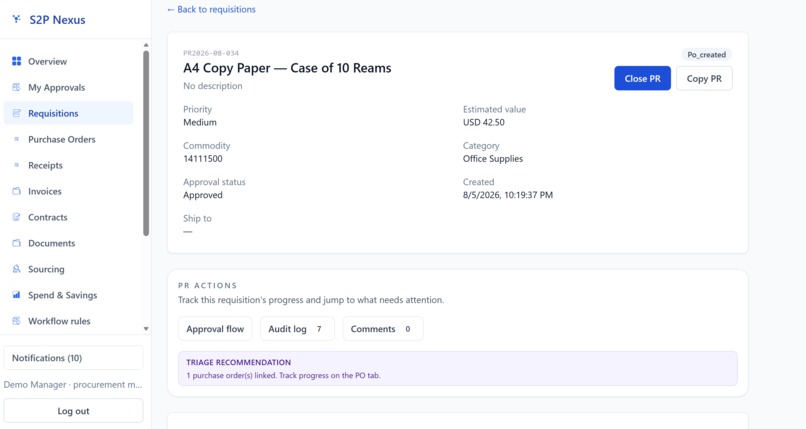Navigate to Receipts
This screenshot has width=806, height=429.
(68, 165)
